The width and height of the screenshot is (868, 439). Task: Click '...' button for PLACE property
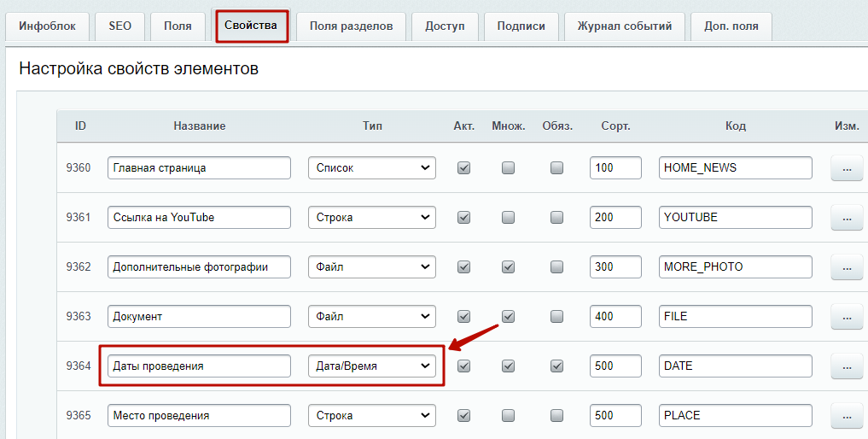[x=846, y=416]
